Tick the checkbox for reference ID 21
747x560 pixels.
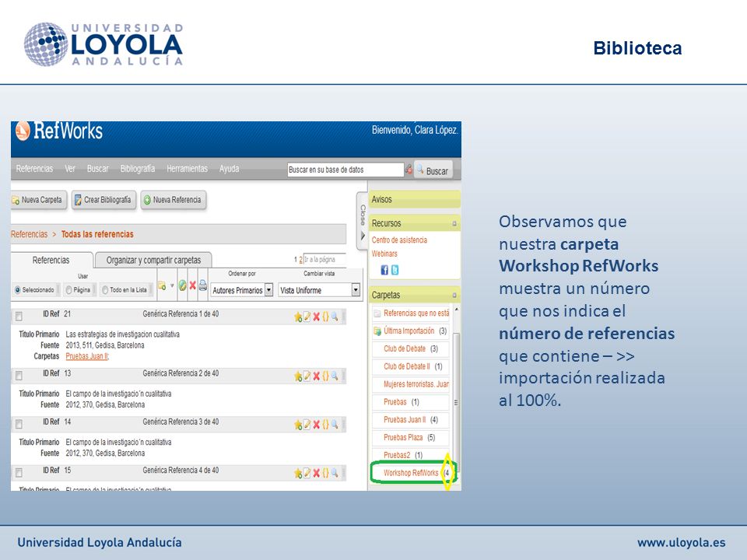pos(19,317)
